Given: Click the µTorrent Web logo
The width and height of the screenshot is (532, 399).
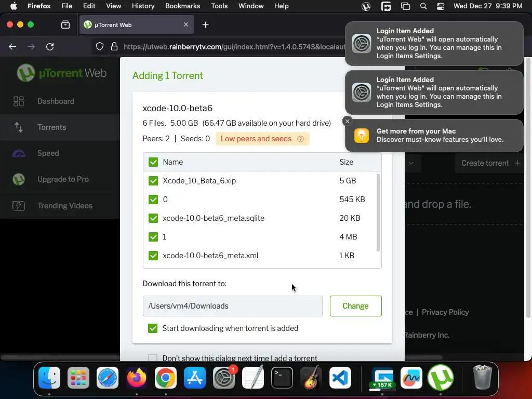Looking at the screenshot, I should pos(62,73).
